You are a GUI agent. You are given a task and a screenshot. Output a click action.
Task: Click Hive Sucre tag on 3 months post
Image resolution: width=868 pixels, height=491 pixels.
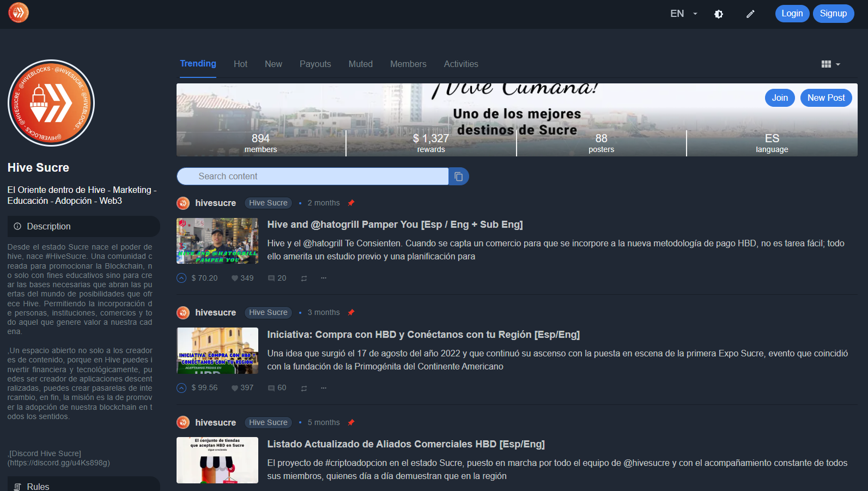point(268,313)
